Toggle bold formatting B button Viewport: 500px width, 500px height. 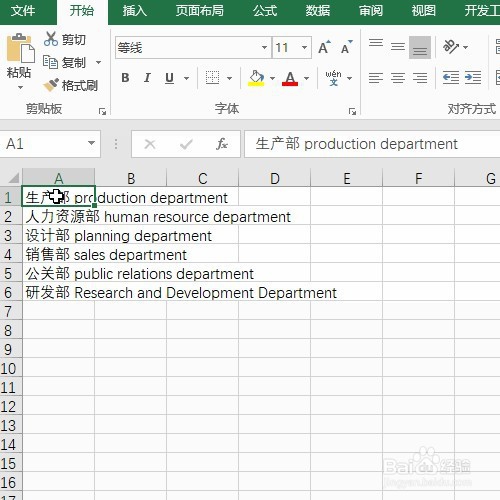(x=125, y=78)
